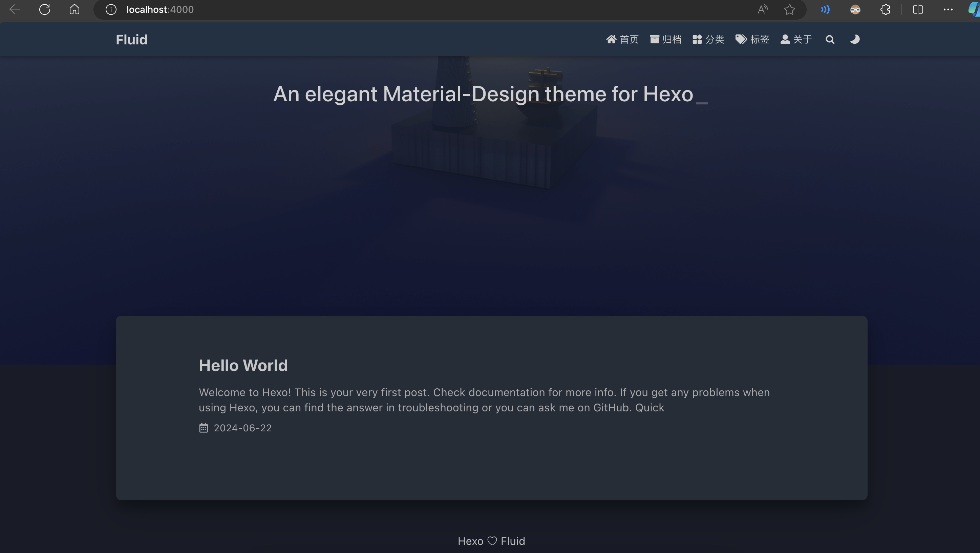Open the browser home page

[x=74, y=9]
